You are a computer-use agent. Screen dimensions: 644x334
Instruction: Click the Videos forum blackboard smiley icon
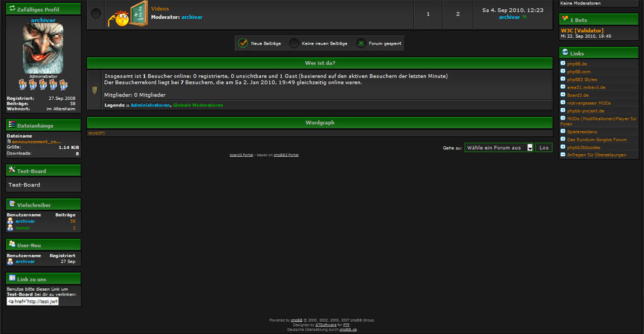click(x=127, y=14)
